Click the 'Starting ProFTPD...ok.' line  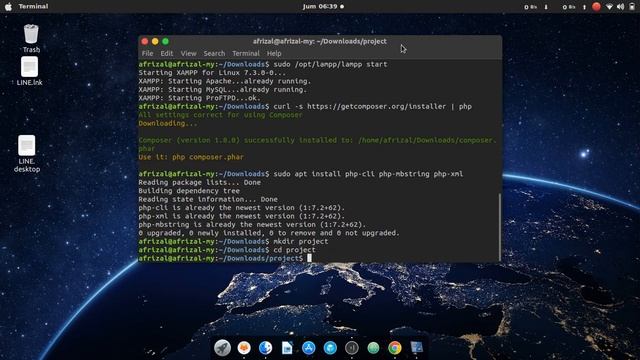click(x=199, y=98)
